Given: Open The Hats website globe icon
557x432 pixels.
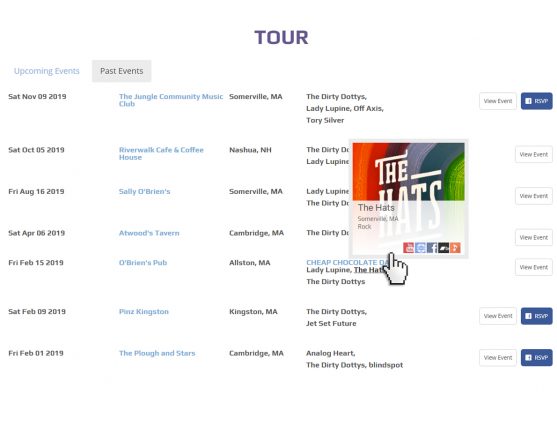Looking at the screenshot, I should (420, 248).
